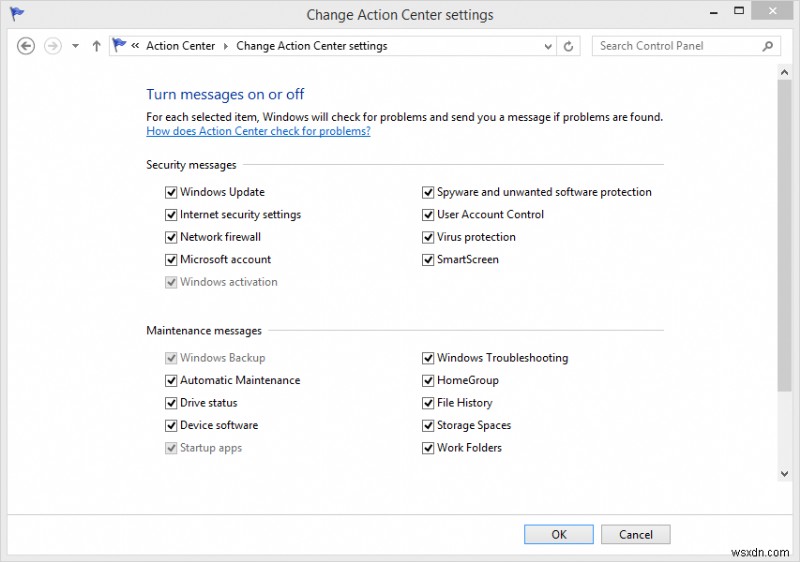The height and width of the screenshot is (562, 800).
Task: Select Action Center in the breadcrumb
Action: (181, 46)
